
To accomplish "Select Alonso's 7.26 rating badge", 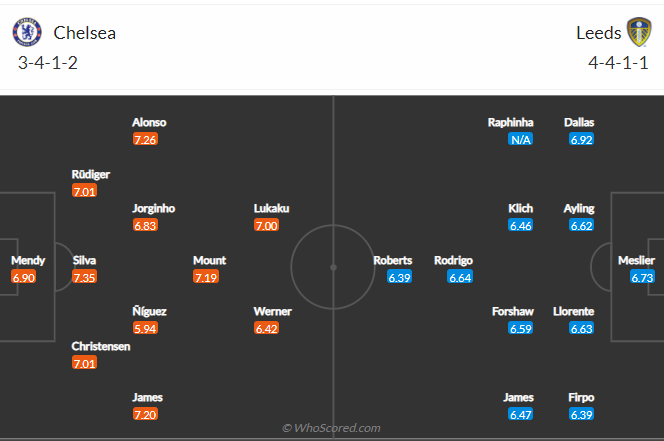I will (x=145, y=139).
